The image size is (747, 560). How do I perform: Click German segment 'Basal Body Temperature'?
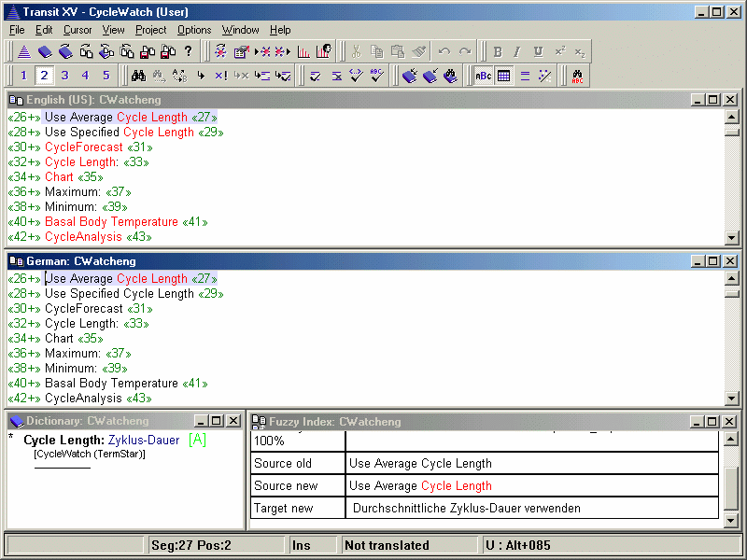(111, 384)
